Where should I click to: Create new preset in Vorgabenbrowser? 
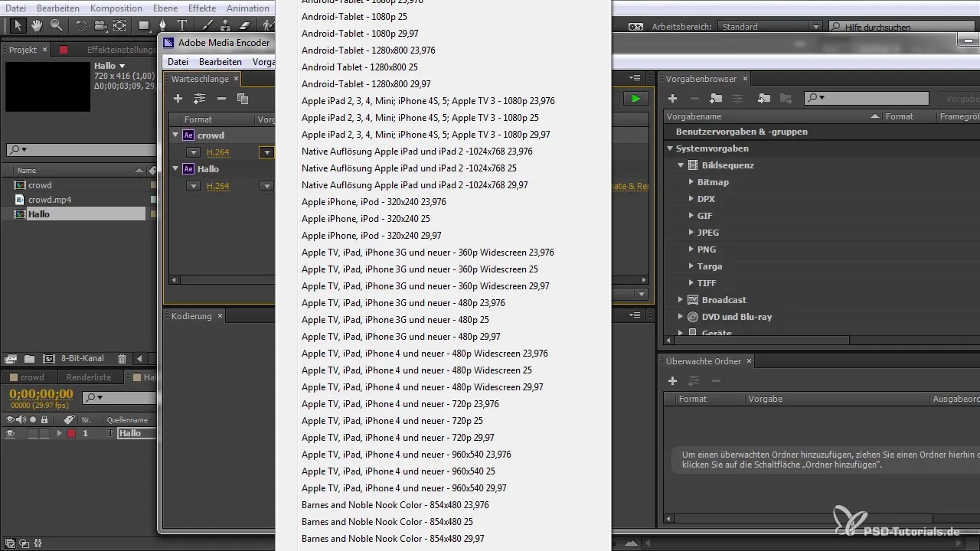673,99
